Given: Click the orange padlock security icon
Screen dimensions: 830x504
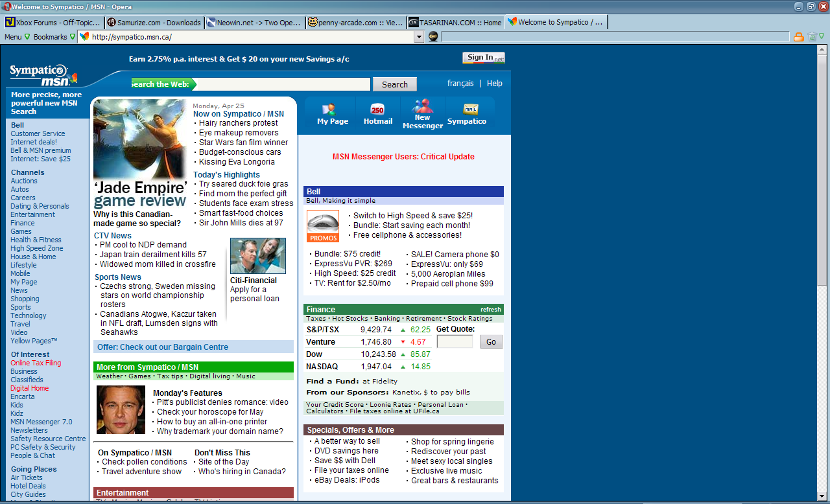Looking at the screenshot, I should [x=799, y=37].
